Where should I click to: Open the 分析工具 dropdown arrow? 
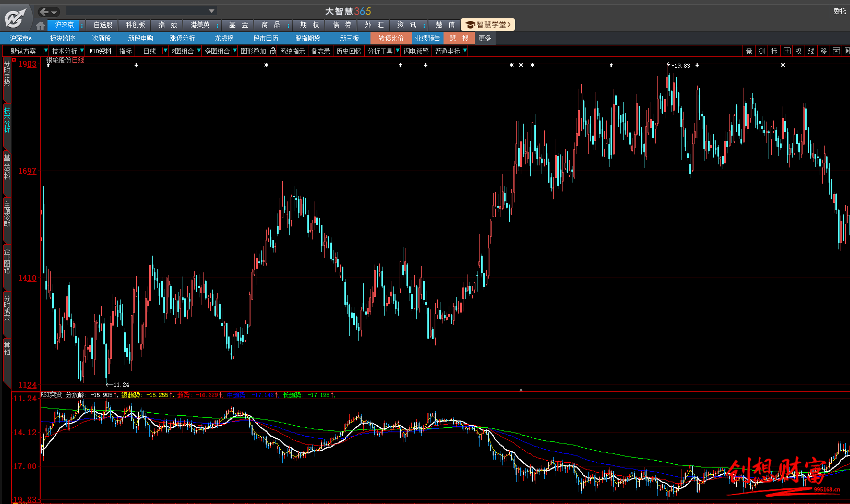(398, 51)
